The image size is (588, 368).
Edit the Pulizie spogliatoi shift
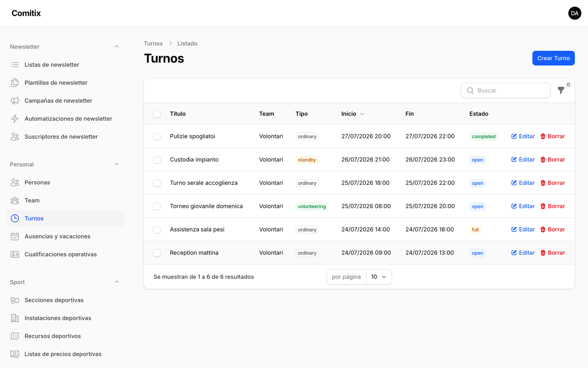(523, 136)
